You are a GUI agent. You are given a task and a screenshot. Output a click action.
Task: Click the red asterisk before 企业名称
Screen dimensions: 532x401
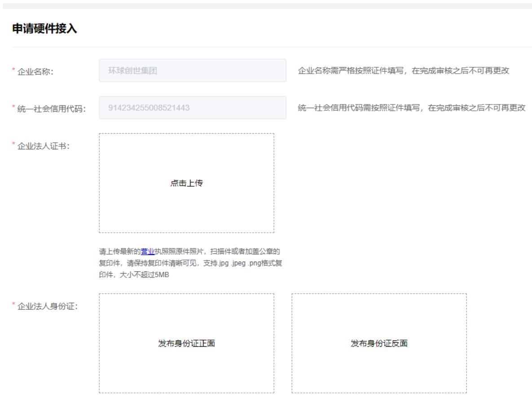[14, 70]
